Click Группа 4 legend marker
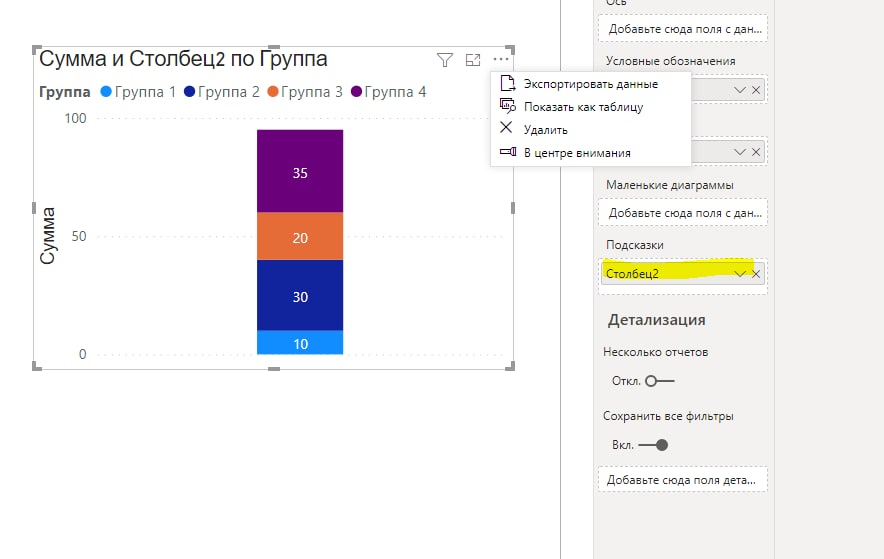 pos(356,91)
